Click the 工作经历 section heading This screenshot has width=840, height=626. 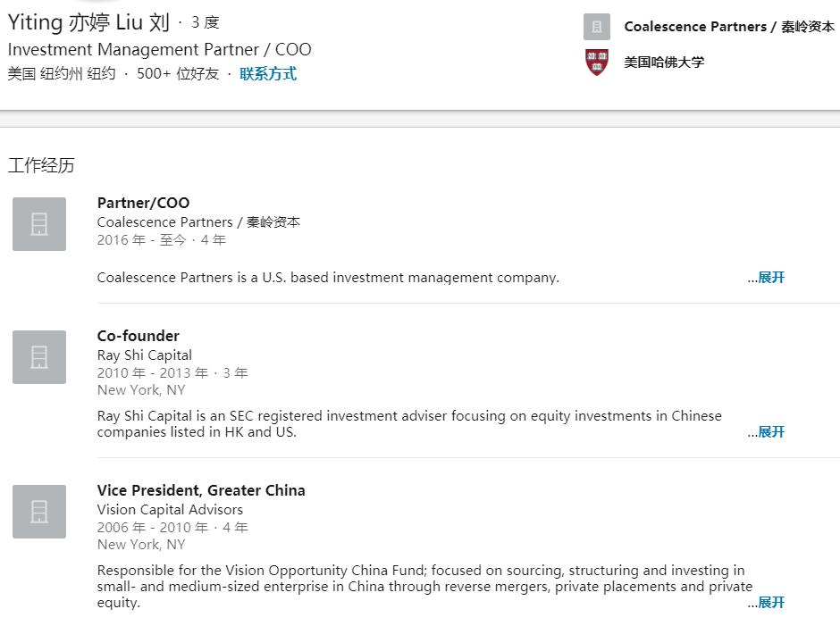point(41,165)
